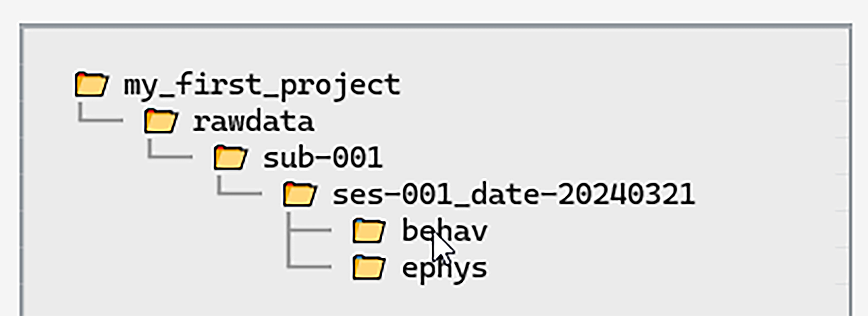This screenshot has height=316, width=868.
Task: Select the sub-001 subject label
Action: click(322, 158)
